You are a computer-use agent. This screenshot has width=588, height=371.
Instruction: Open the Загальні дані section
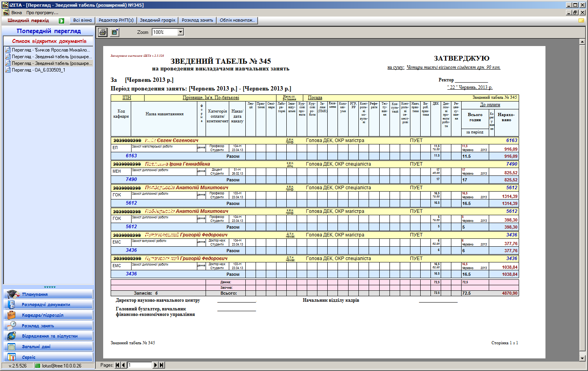[48, 347]
